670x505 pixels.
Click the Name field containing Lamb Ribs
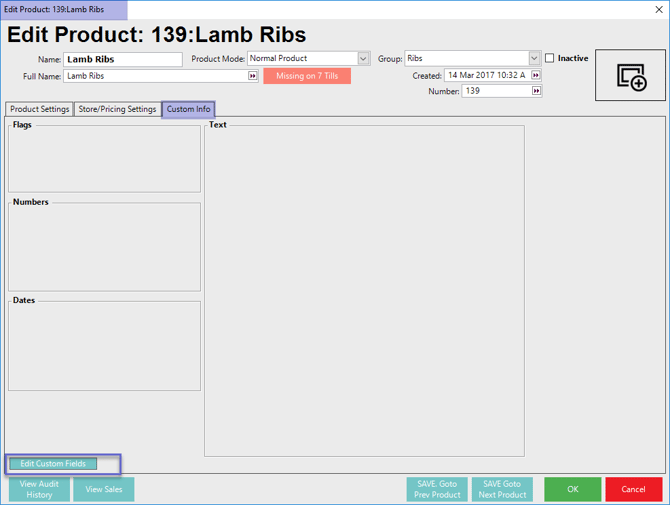pos(122,59)
